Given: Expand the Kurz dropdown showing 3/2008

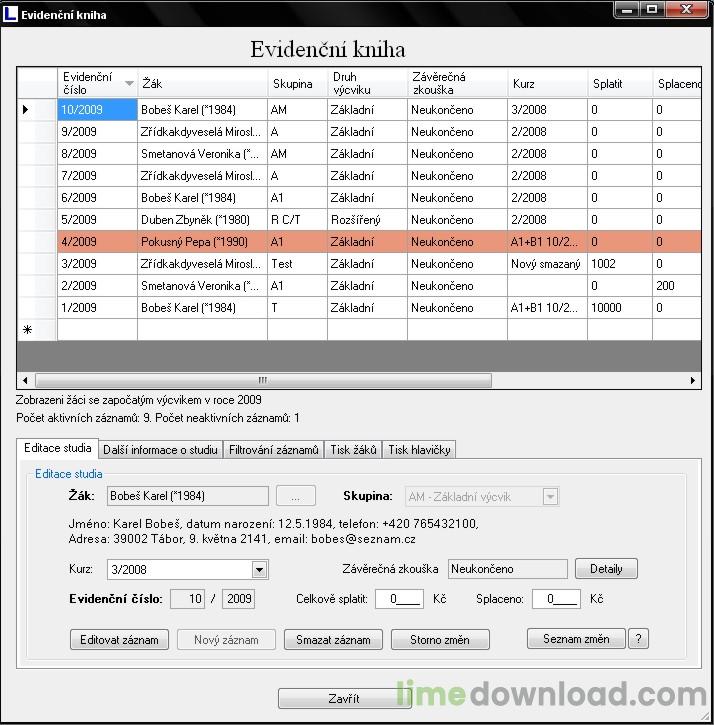Looking at the screenshot, I should tap(259, 570).
